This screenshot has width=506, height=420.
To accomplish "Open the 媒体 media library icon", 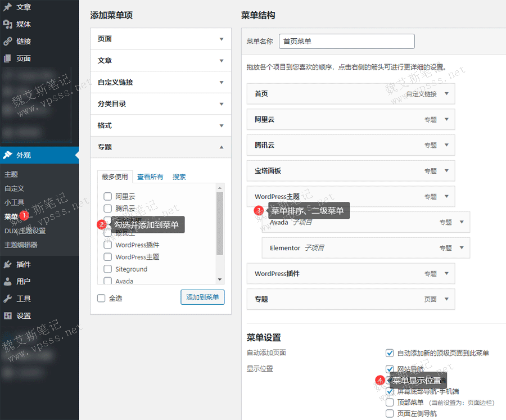I will [x=8, y=24].
